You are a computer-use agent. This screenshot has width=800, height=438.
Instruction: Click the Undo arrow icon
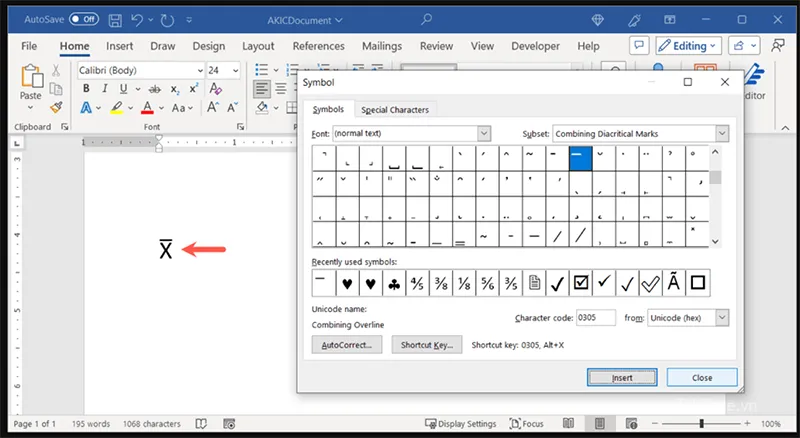(x=137, y=20)
